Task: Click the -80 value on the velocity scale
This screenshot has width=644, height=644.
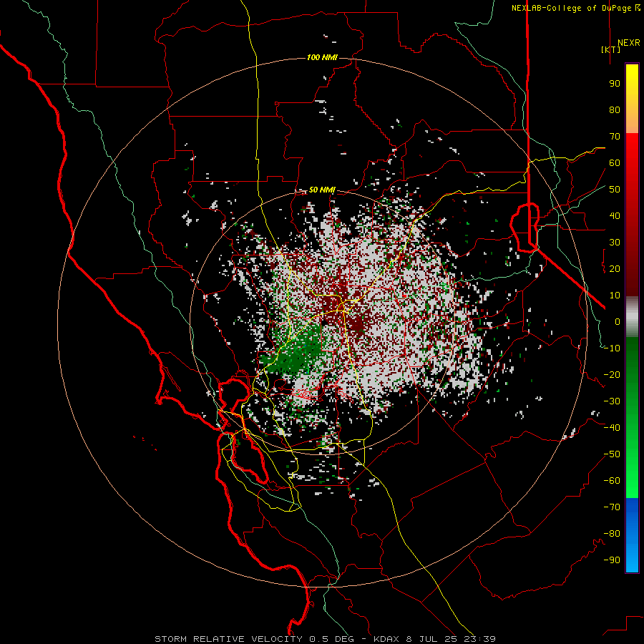Action: (612, 534)
